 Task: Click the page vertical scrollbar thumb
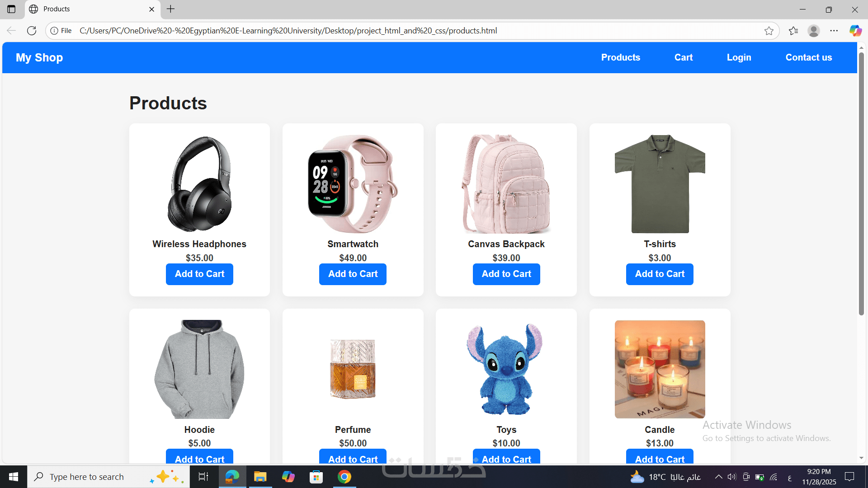(861, 183)
